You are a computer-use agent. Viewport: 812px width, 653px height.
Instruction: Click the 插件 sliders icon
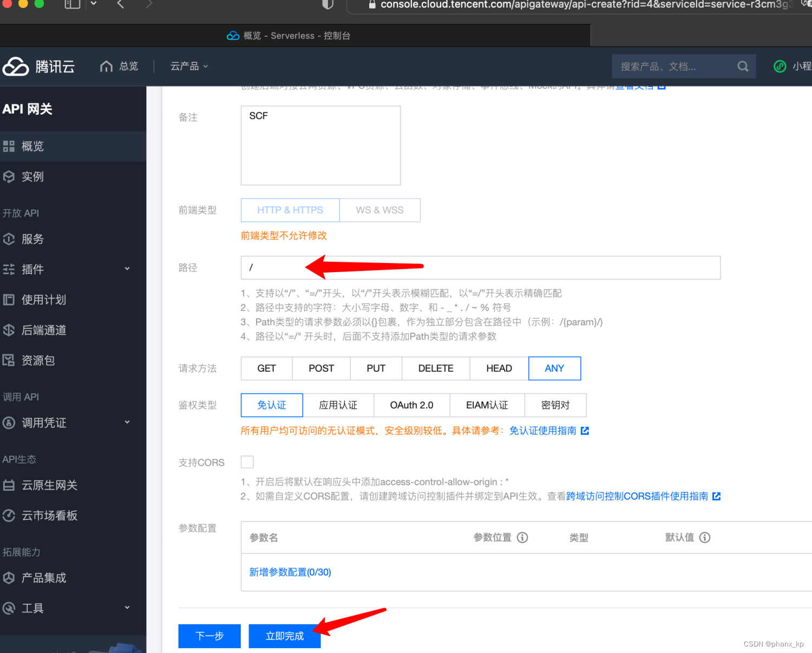[9, 269]
